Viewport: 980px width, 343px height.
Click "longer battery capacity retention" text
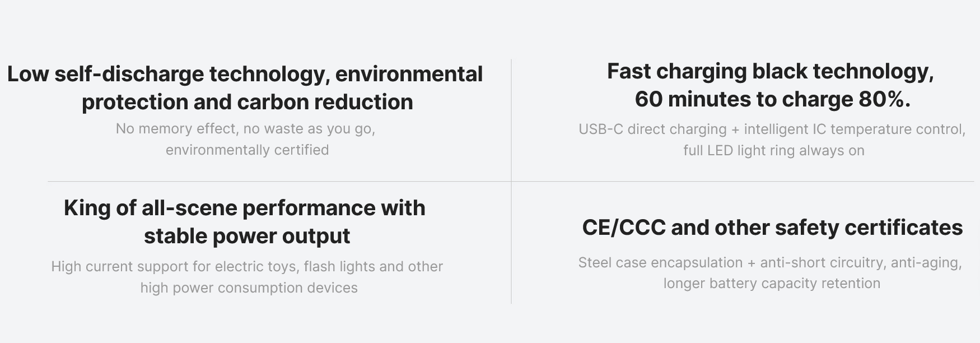772,284
